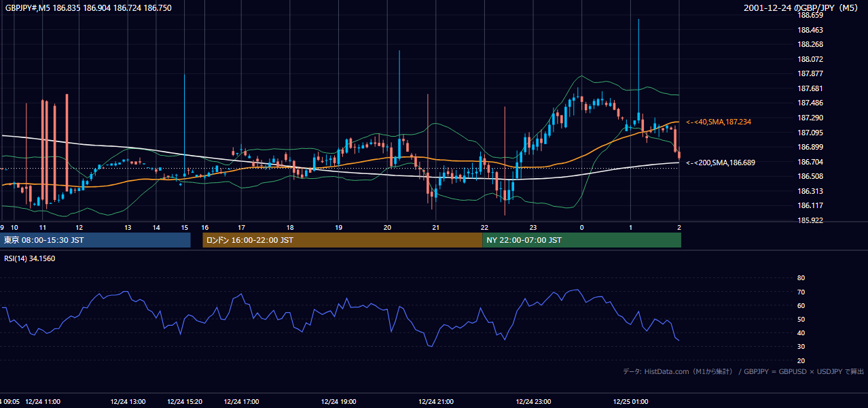Click hour marker 16 under the price chart
The image size is (868, 408).
click(204, 228)
